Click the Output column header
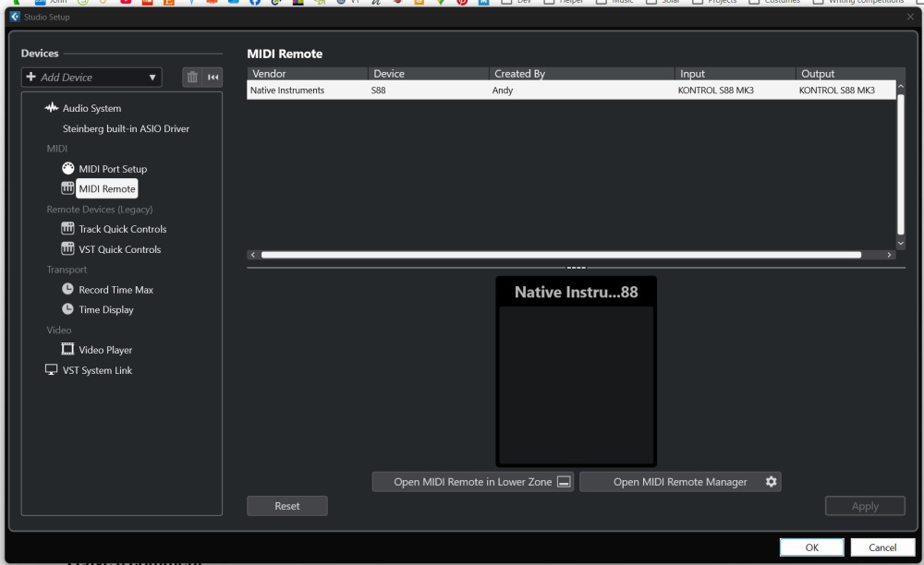Viewport: 924px width, 565px height. click(850, 74)
